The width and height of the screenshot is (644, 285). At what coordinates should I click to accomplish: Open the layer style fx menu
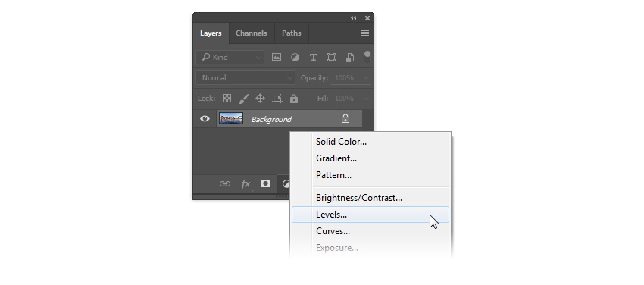(245, 184)
